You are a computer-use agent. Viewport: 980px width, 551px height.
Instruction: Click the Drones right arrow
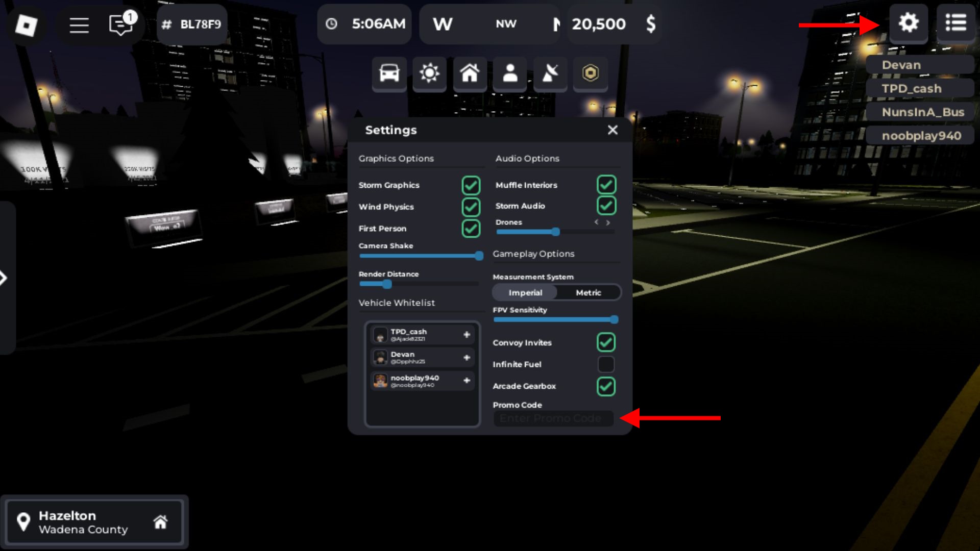pyautogui.click(x=608, y=222)
